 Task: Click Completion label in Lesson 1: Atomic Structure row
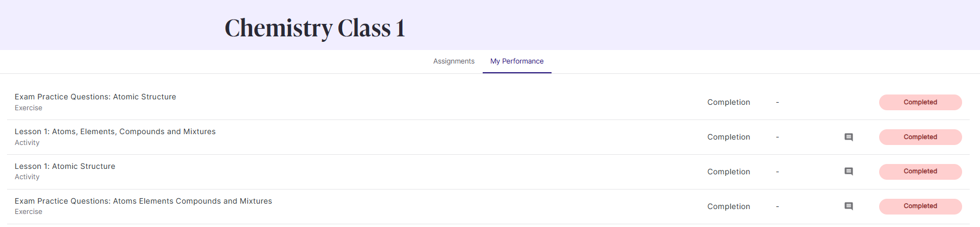point(729,172)
